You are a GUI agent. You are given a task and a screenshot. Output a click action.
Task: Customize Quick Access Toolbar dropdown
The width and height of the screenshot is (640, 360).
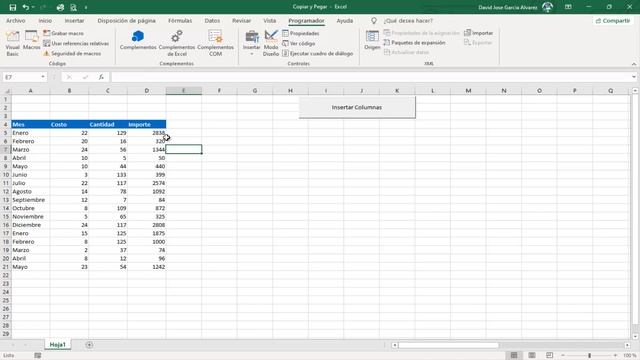[x=86, y=7]
